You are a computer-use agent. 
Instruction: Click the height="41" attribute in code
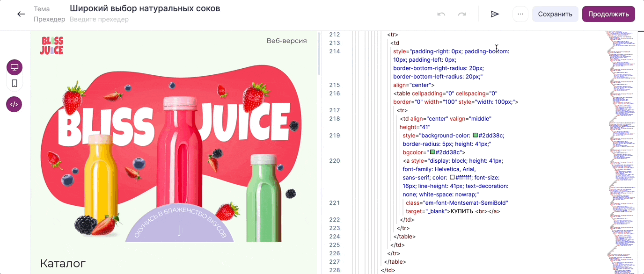tap(415, 127)
